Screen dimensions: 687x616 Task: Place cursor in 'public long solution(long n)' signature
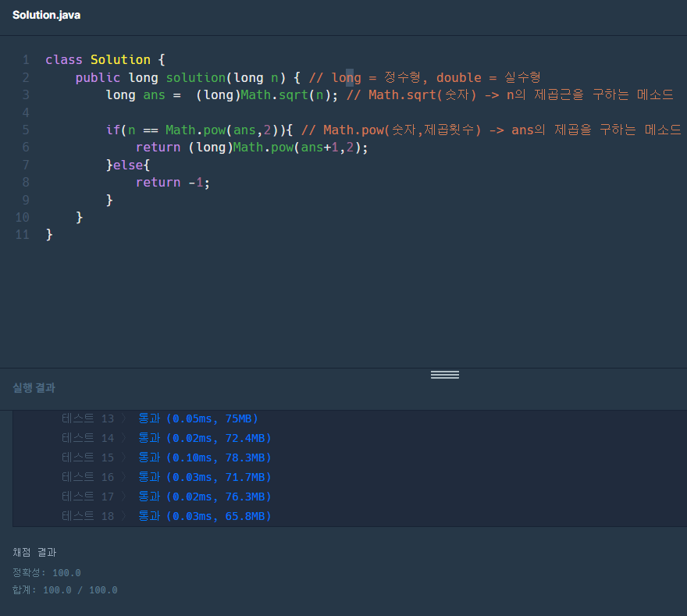click(180, 77)
